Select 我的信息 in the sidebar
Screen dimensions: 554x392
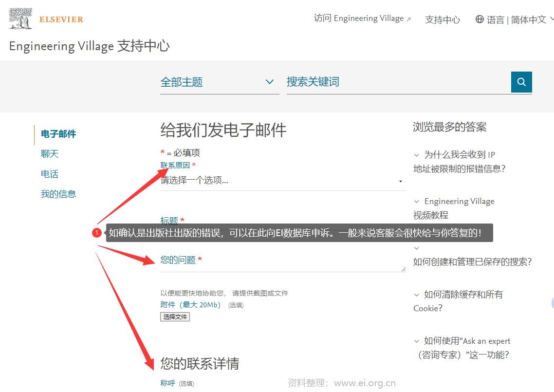click(58, 194)
